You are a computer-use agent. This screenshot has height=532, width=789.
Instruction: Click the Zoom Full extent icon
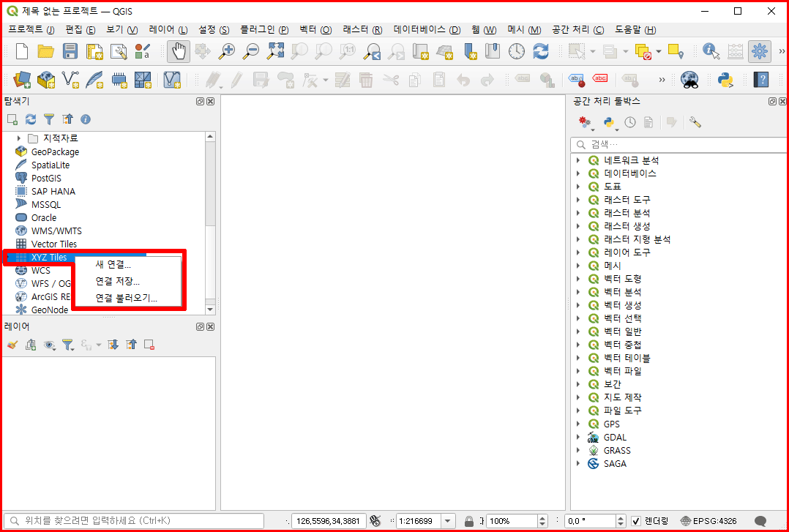point(275,50)
